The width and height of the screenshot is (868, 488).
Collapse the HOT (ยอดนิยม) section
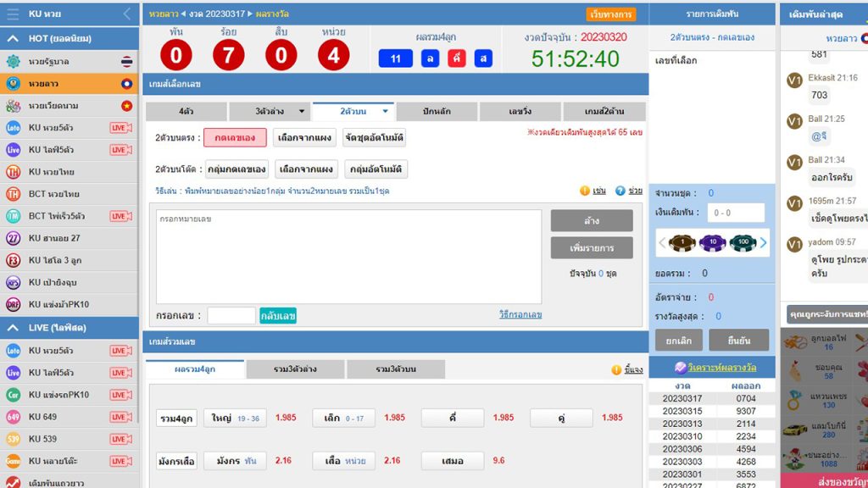click(14, 38)
